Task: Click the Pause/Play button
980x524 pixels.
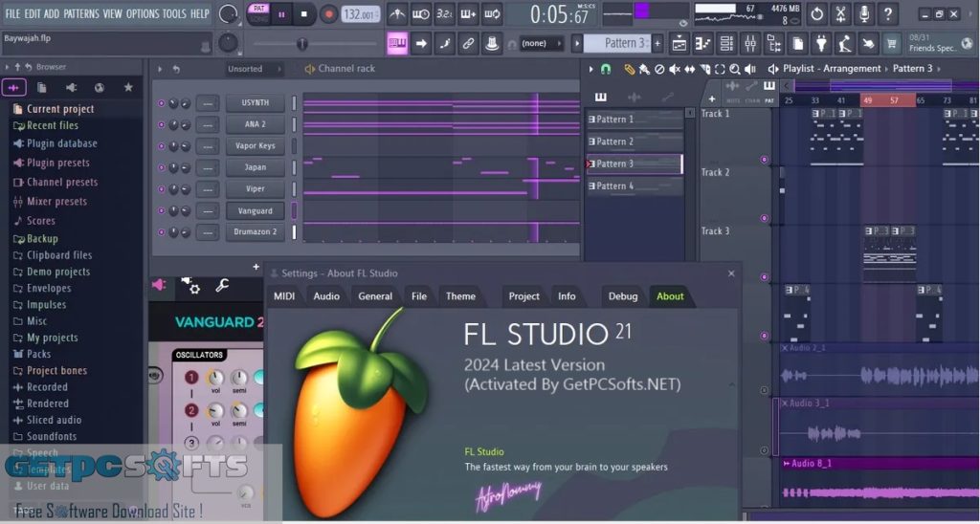Action: pos(282,13)
